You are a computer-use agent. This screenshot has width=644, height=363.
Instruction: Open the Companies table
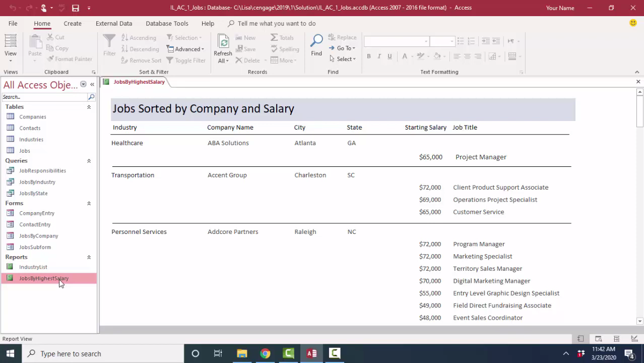[32, 117]
